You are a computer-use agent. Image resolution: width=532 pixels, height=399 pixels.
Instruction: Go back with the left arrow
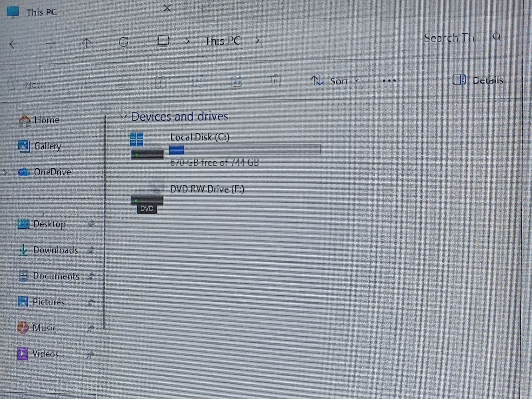click(x=14, y=44)
